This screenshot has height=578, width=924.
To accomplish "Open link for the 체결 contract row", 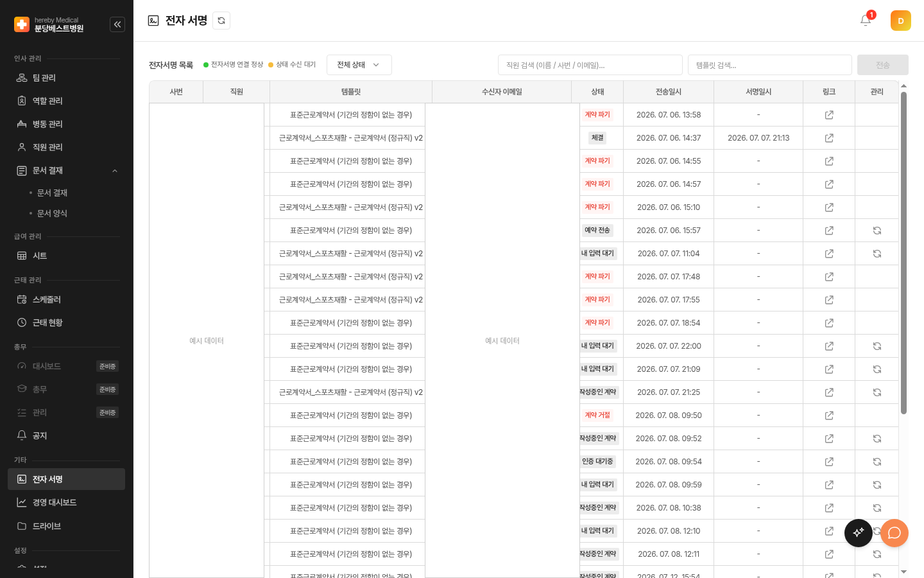I will pyautogui.click(x=829, y=138).
